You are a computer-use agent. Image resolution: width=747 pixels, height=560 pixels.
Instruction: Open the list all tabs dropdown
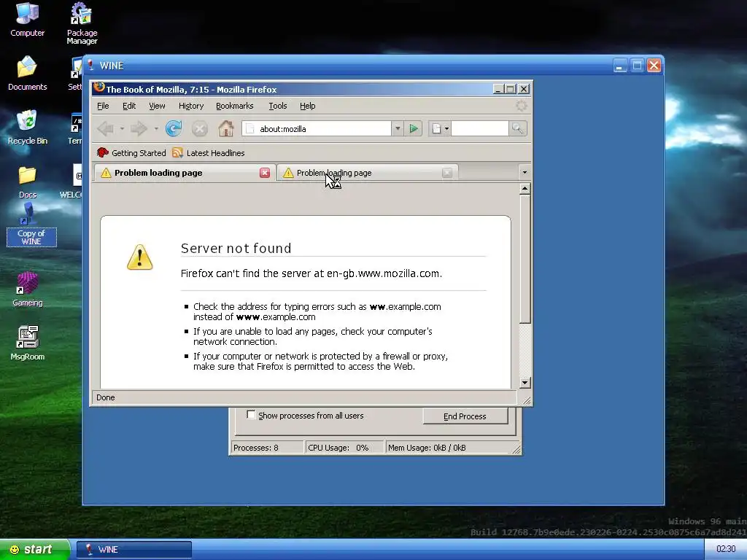(525, 172)
